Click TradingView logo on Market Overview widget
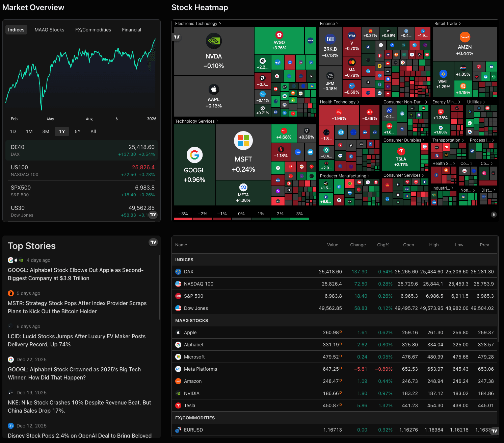 (x=153, y=215)
